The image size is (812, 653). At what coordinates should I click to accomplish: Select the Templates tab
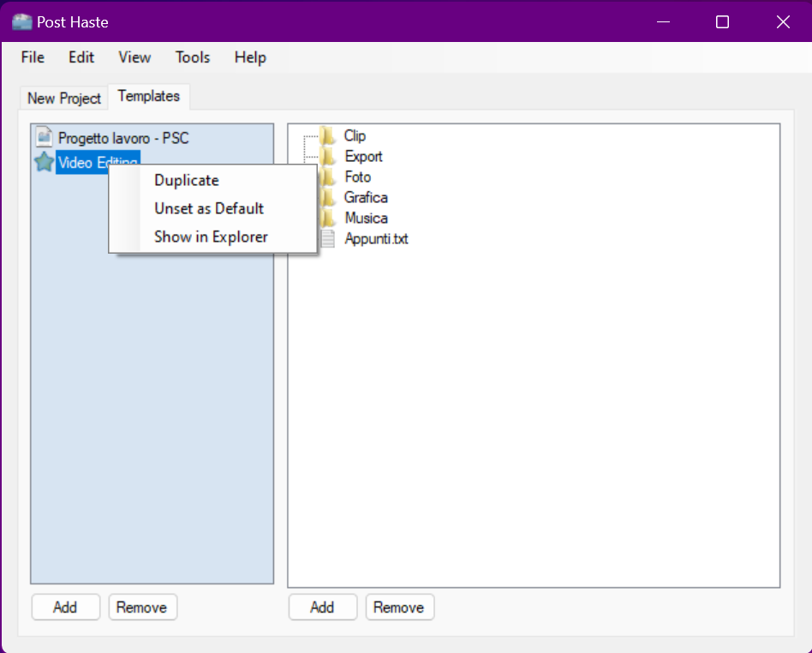(149, 96)
